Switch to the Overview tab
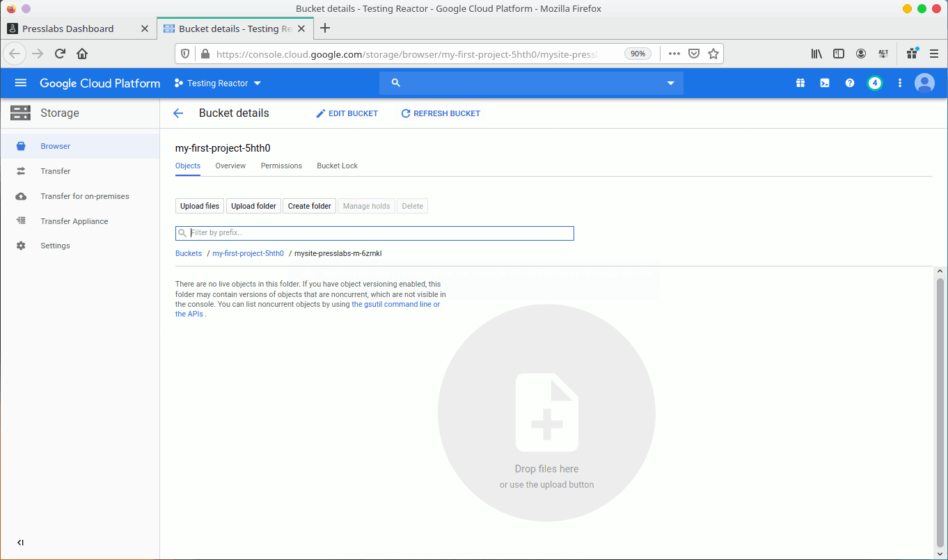Screen dimensions: 948x560 230,166
